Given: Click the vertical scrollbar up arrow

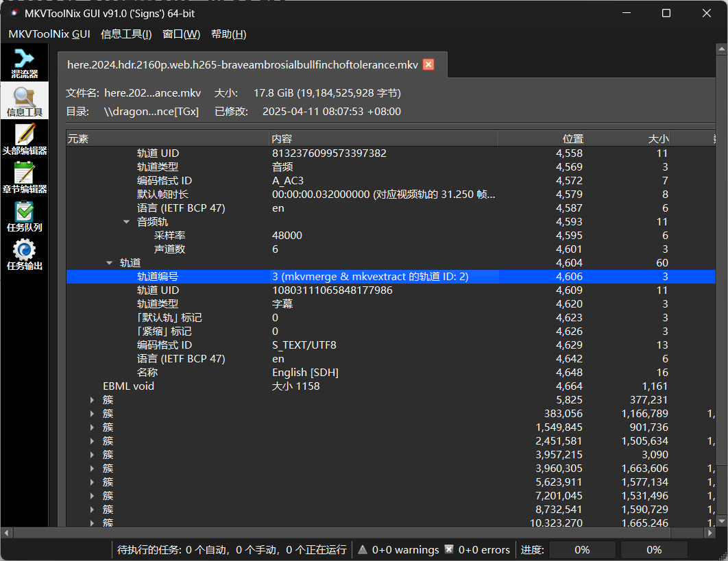Looking at the screenshot, I should click(x=722, y=49).
